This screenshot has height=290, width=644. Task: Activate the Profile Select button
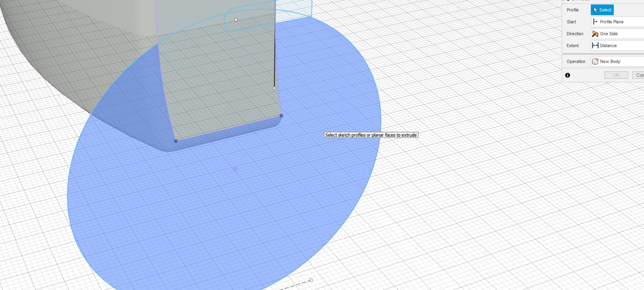point(602,10)
